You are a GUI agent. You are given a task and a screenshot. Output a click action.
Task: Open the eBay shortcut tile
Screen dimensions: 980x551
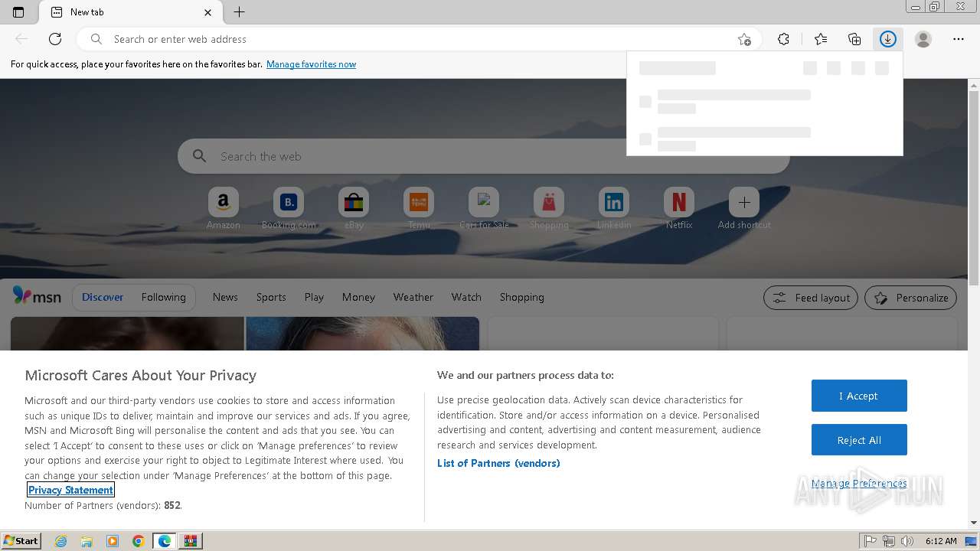(354, 209)
